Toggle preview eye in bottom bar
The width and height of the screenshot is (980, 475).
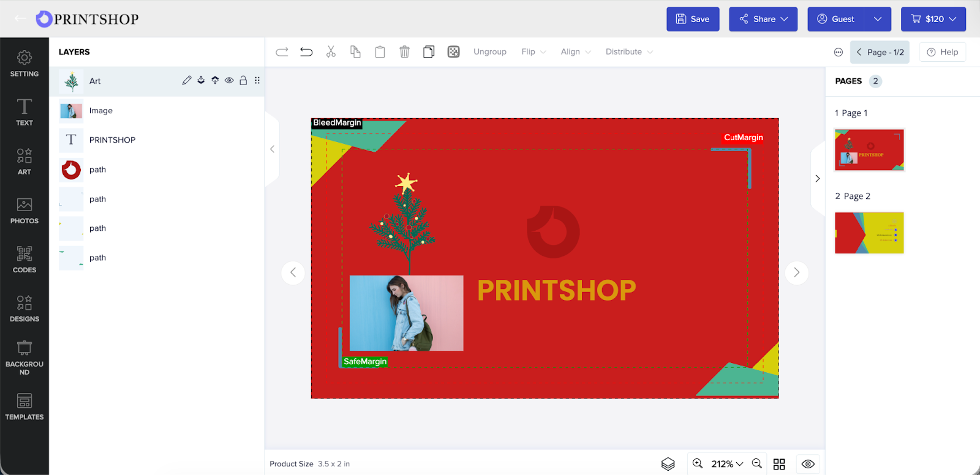pos(808,464)
